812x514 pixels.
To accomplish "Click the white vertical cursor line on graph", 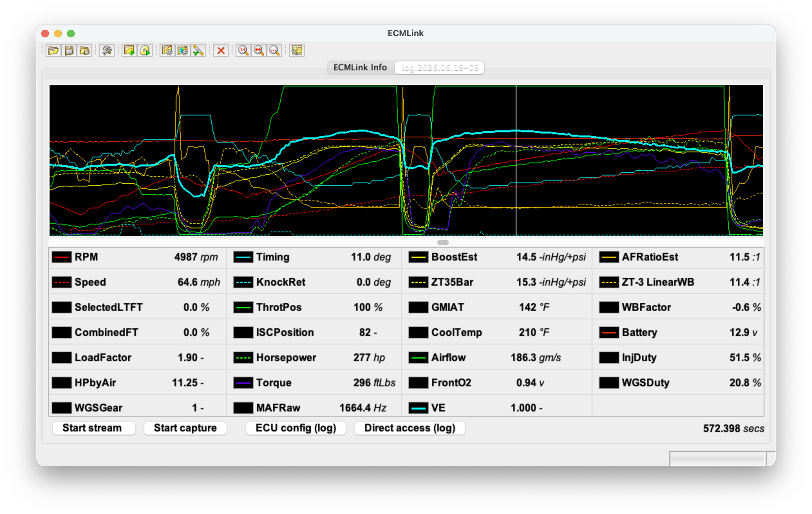I will coord(516,160).
